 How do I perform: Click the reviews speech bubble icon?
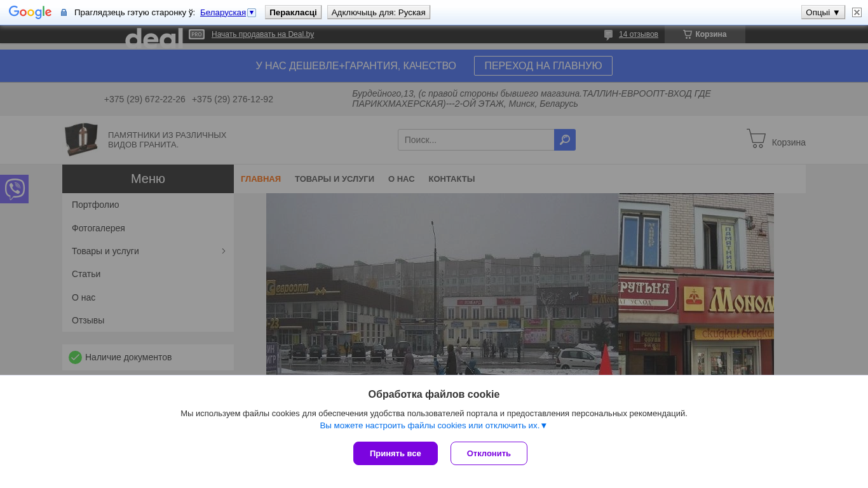(608, 34)
